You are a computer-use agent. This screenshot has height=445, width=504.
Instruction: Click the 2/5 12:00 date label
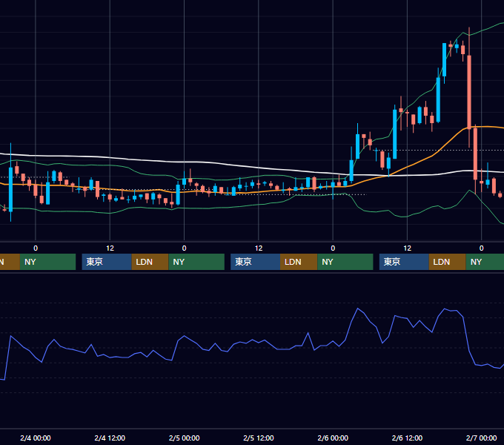(x=259, y=438)
